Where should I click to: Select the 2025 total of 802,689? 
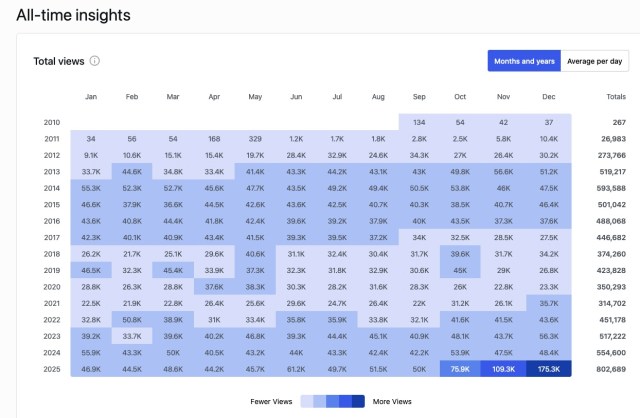pos(608,369)
